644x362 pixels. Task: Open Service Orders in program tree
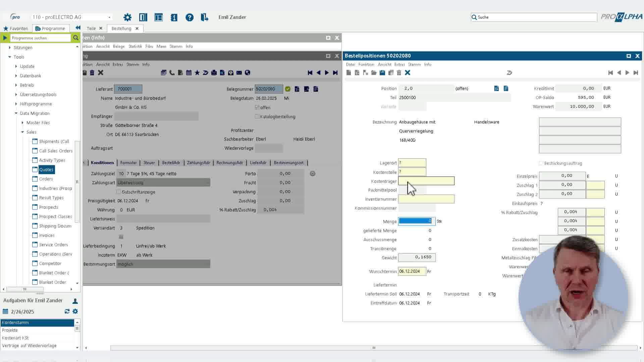tap(53, 245)
